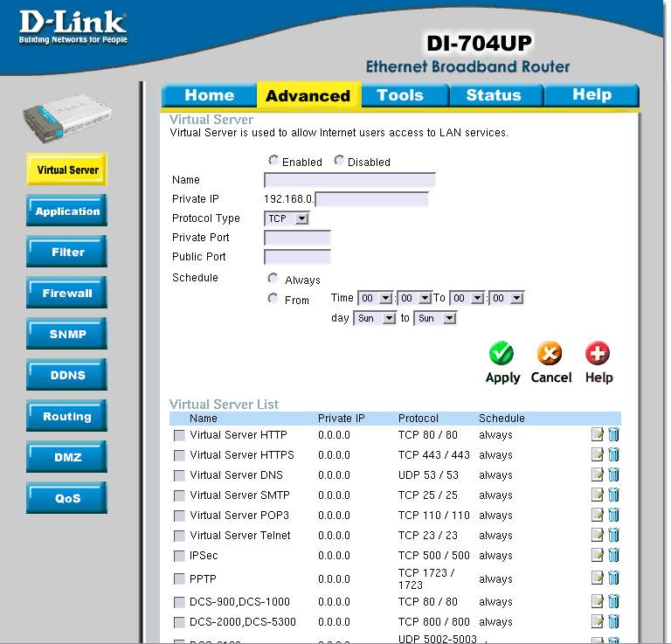Viewport: 671px width, 644px height.
Task: Open the SNMP page
Action: coord(66,334)
